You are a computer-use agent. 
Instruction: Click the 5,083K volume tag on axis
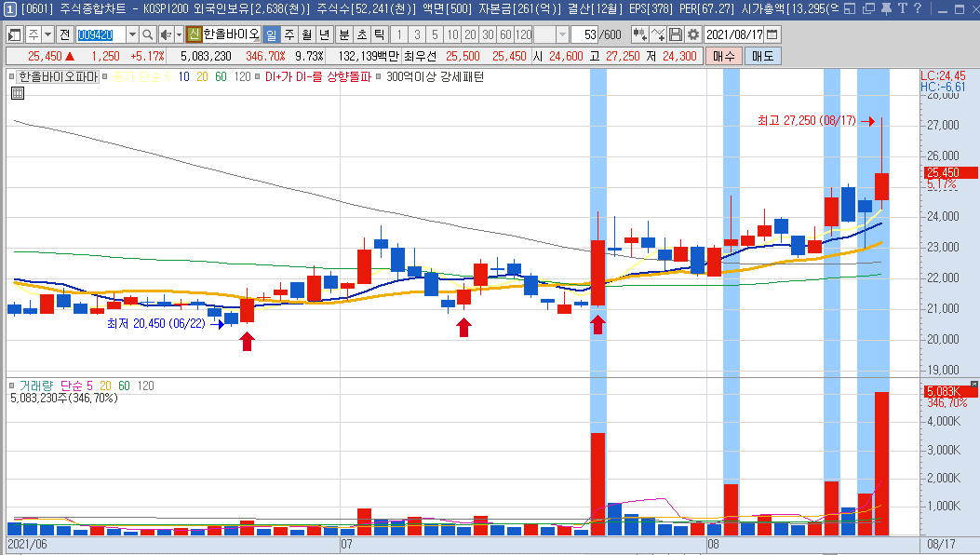click(x=950, y=392)
